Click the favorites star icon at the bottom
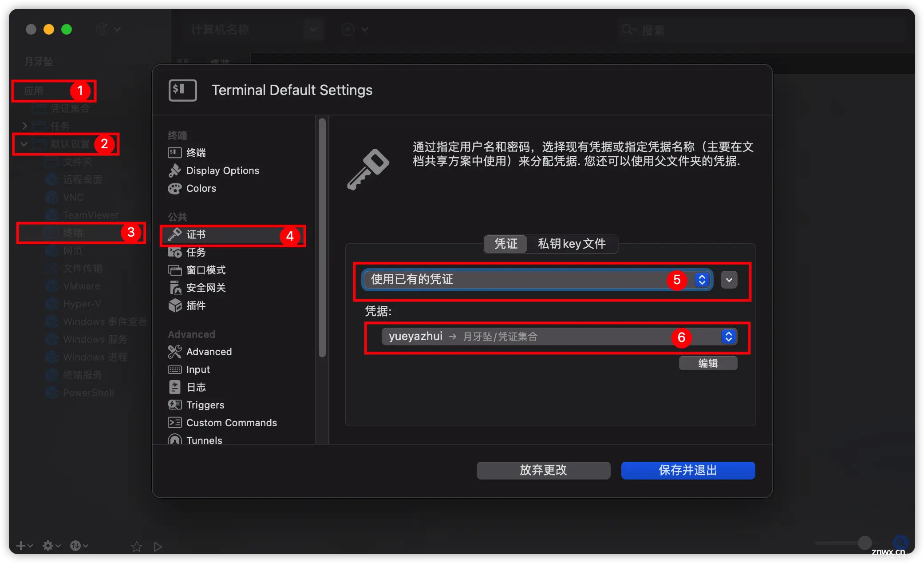Viewport: 924px width, 563px height. click(137, 546)
